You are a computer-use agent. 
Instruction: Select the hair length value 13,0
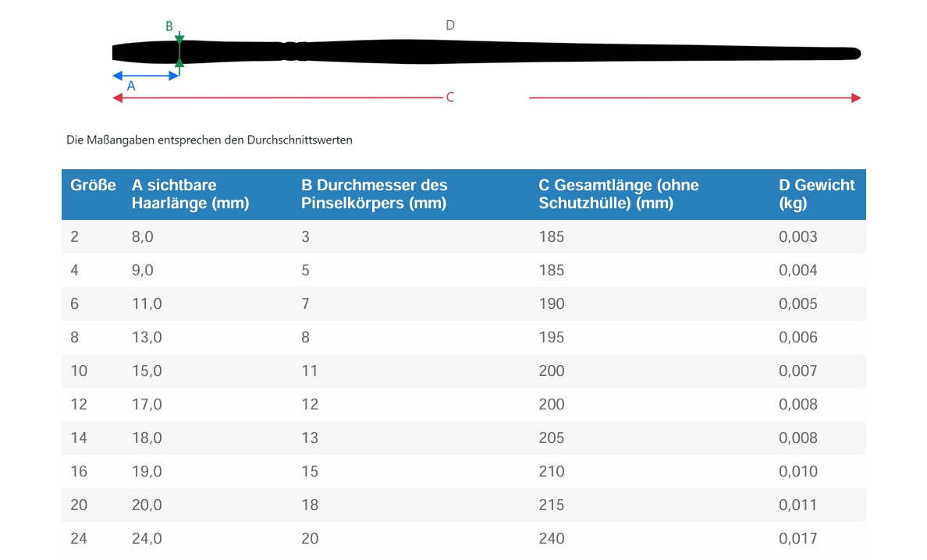pos(147,337)
